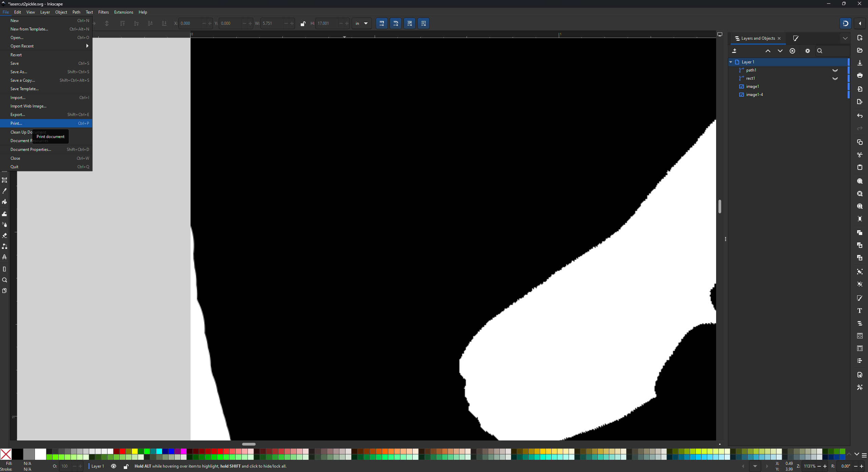Open the units dropdown showing in
Screen dimensions: 868x472
tap(361, 23)
